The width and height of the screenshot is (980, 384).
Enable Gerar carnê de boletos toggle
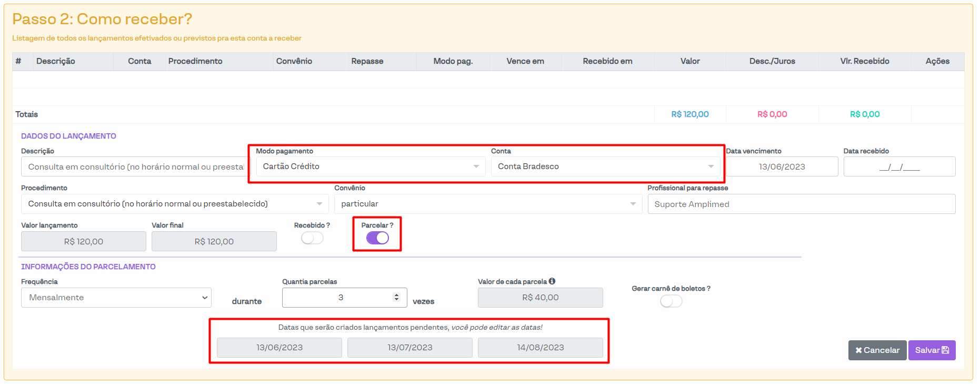point(671,301)
